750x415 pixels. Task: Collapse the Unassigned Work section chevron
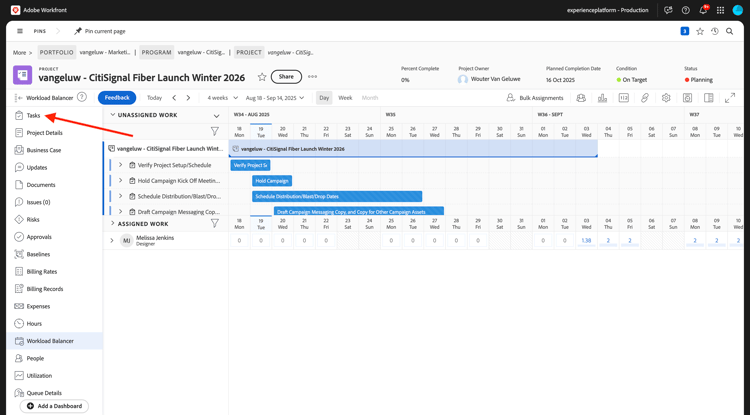click(x=113, y=115)
